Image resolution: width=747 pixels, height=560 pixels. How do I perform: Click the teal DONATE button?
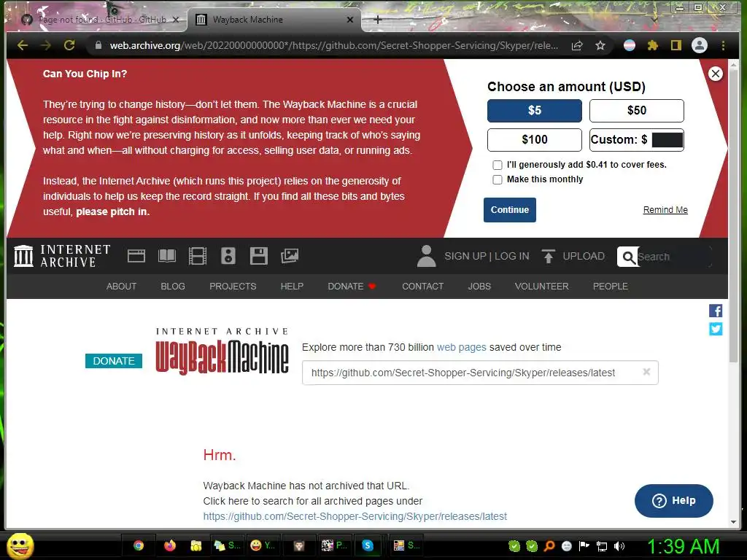pos(113,361)
